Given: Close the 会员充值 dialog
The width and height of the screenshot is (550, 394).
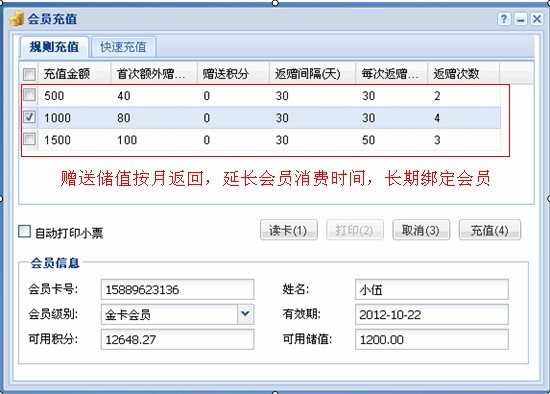Looking at the screenshot, I should (x=537, y=19).
